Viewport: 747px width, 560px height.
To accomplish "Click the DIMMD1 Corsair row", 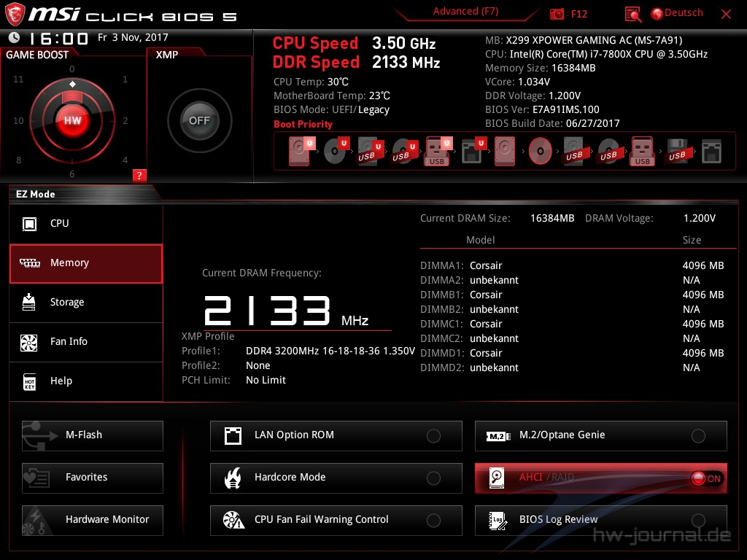I will coord(572,354).
